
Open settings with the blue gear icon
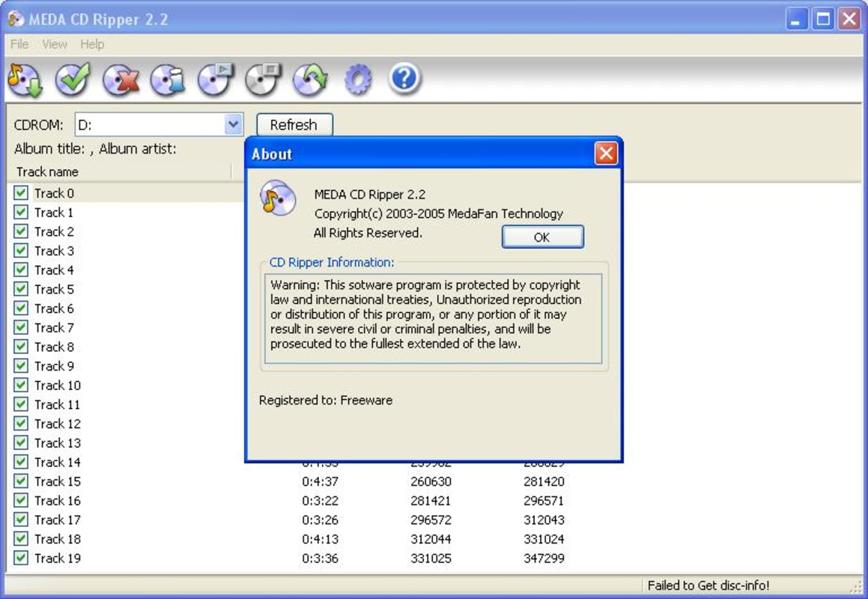[357, 80]
